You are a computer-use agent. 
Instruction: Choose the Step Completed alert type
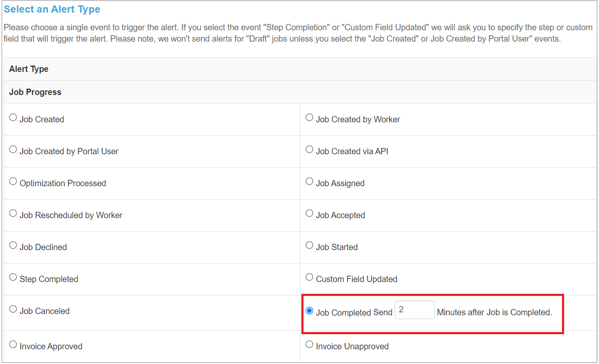click(13, 277)
